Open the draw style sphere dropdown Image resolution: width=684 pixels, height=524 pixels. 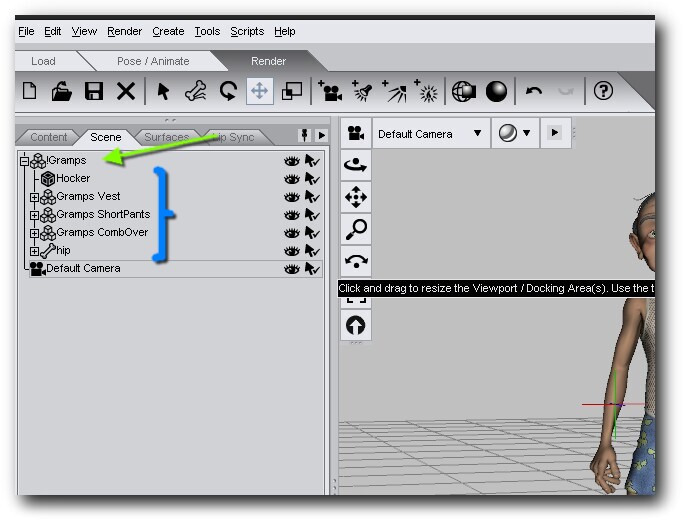[515, 133]
